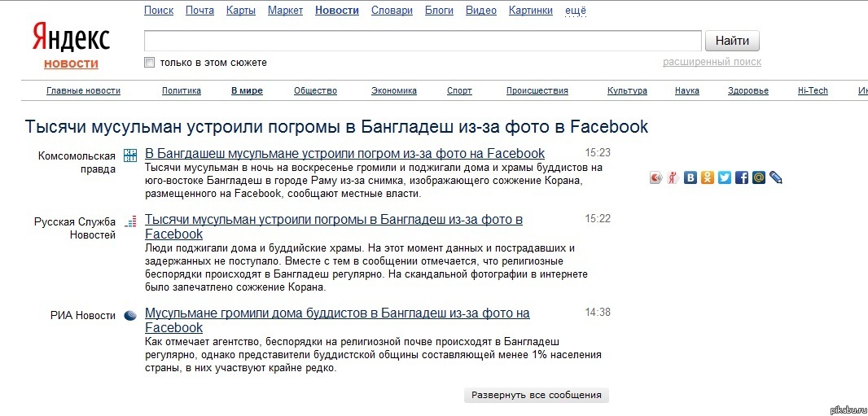The image size is (868, 416).
Task: Select the Новости service tab
Action: click(337, 11)
